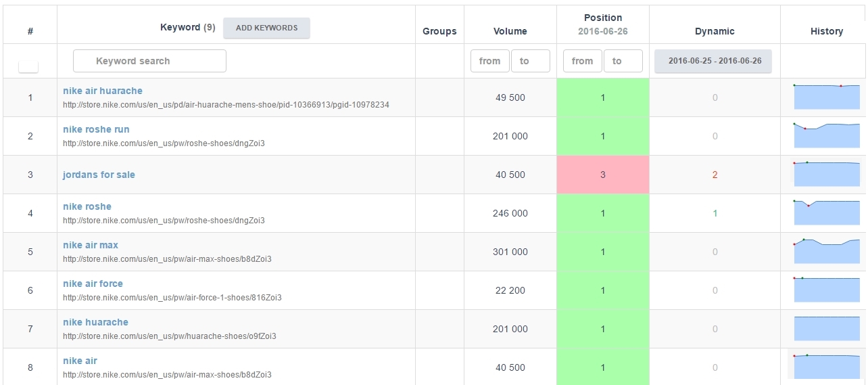868x385 pixels.
Task: Click the red dynamic value 2
Action: (x=715, y=175)
